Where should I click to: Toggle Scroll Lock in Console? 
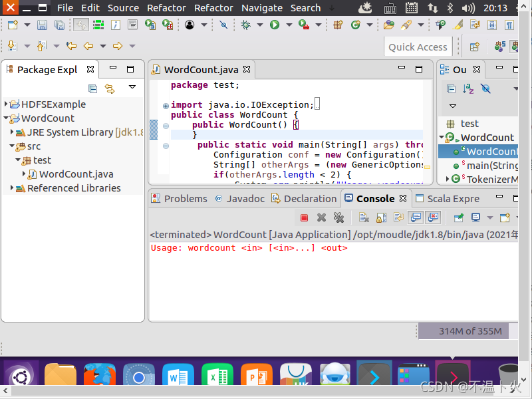point(381,217)
